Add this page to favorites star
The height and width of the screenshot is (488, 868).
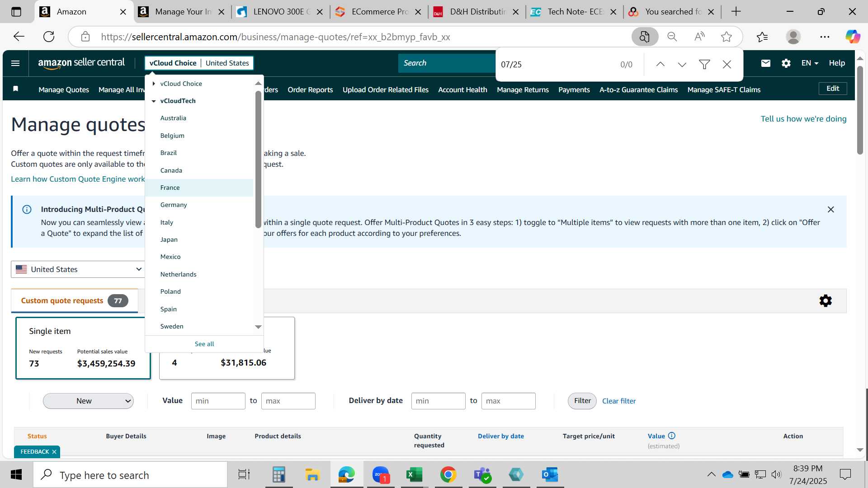[x=726, y=37]
